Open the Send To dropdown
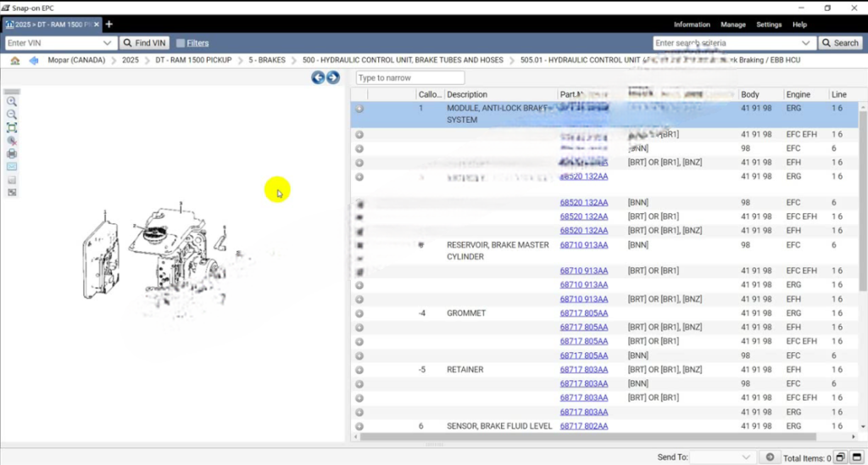The image size is (868, 465). [746, 457]
